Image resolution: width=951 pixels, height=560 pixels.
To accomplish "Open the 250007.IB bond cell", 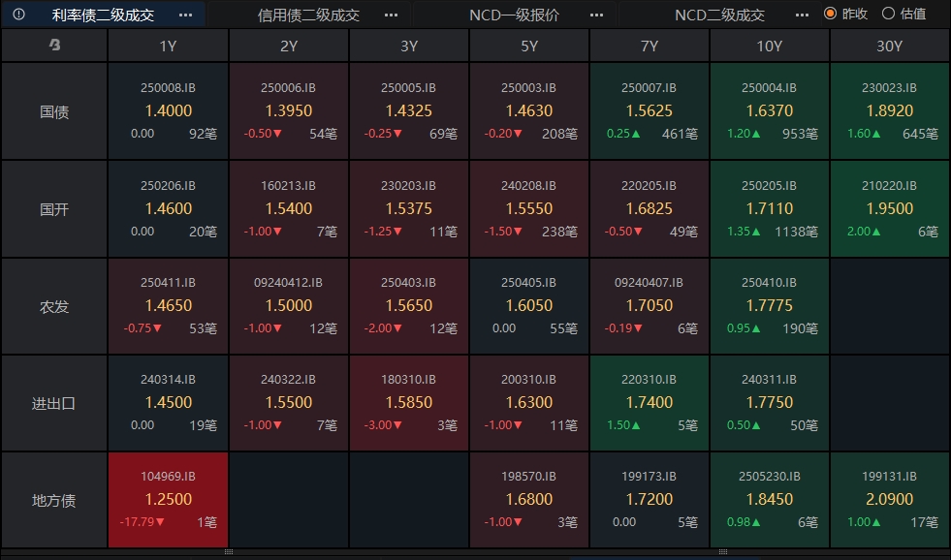I will click(649, 111).
